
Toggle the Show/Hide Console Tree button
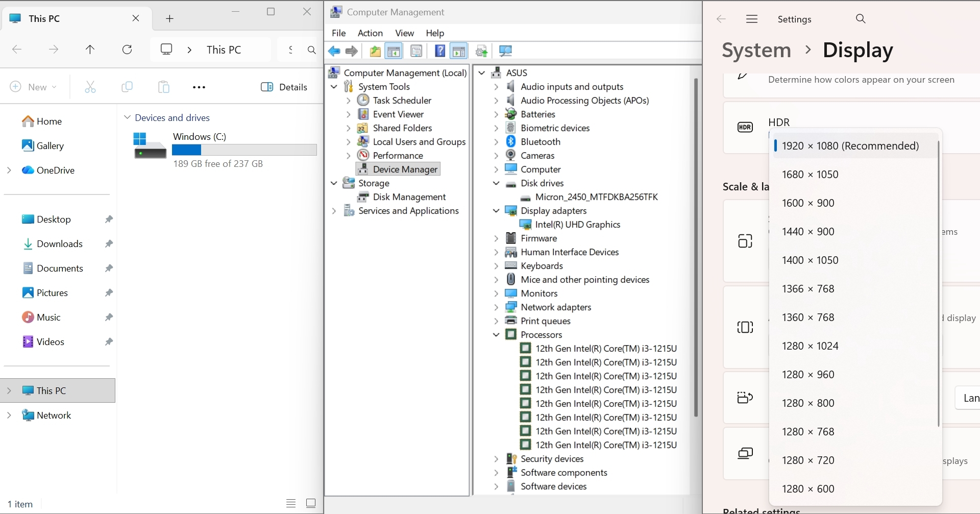point(394,51)
